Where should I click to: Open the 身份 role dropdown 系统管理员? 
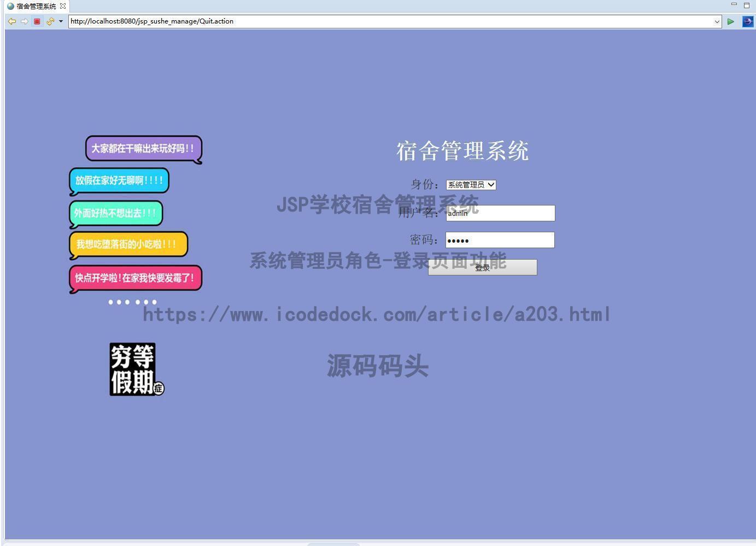click(x=471, y=185)
